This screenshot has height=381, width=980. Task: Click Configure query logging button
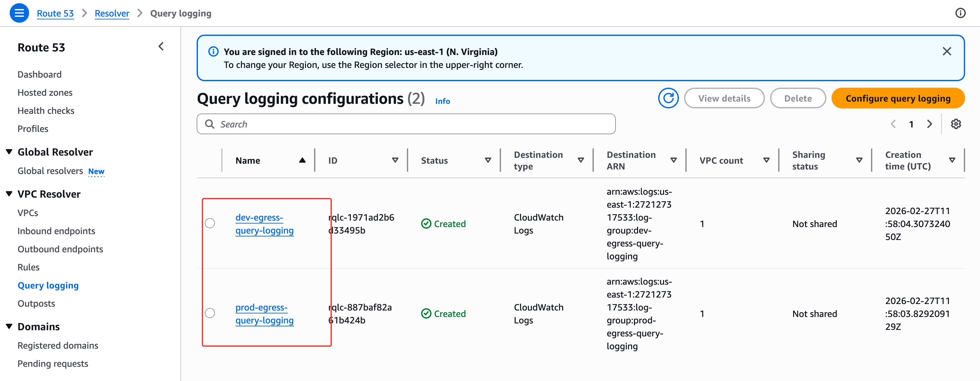(x=898, y=98)
